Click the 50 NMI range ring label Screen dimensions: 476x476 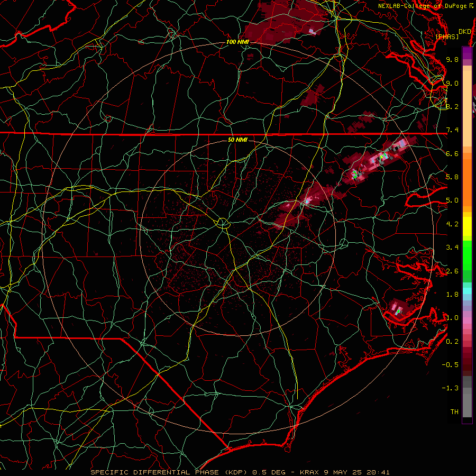tap(237, 140)
